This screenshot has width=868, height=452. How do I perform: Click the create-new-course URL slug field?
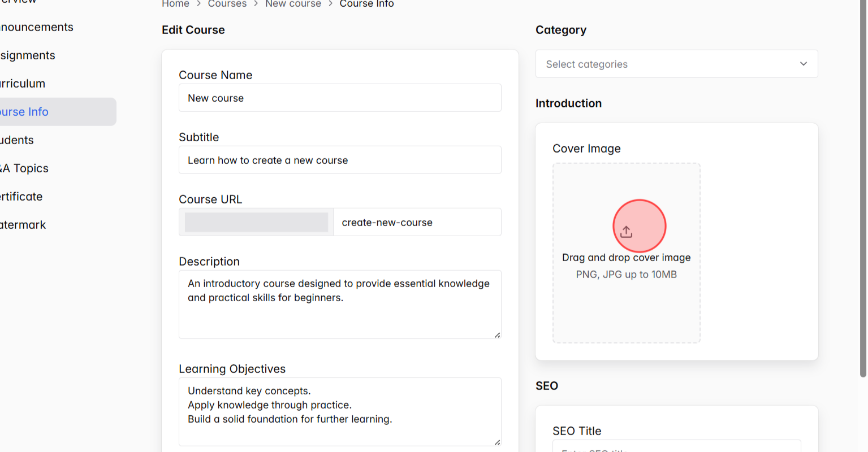click(x=417, y=222)
